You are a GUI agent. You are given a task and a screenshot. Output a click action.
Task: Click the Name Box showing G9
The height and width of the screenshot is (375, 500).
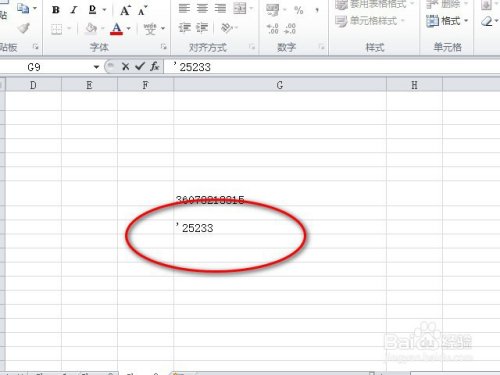click(x=45, y=67)
